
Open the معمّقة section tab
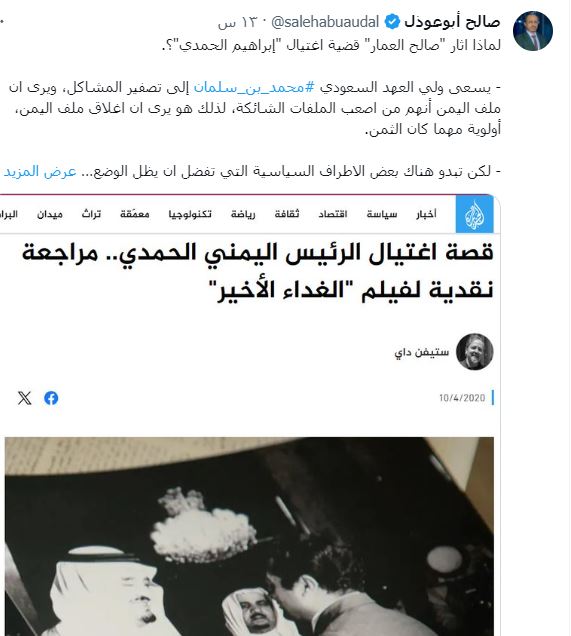(x=135, y=214)
